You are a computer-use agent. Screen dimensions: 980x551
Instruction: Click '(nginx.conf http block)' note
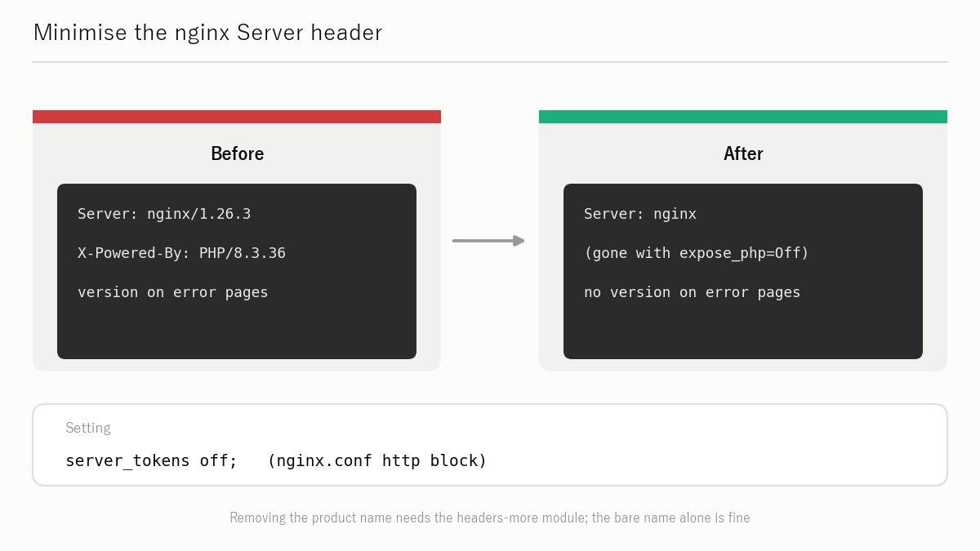coord(377,460)
